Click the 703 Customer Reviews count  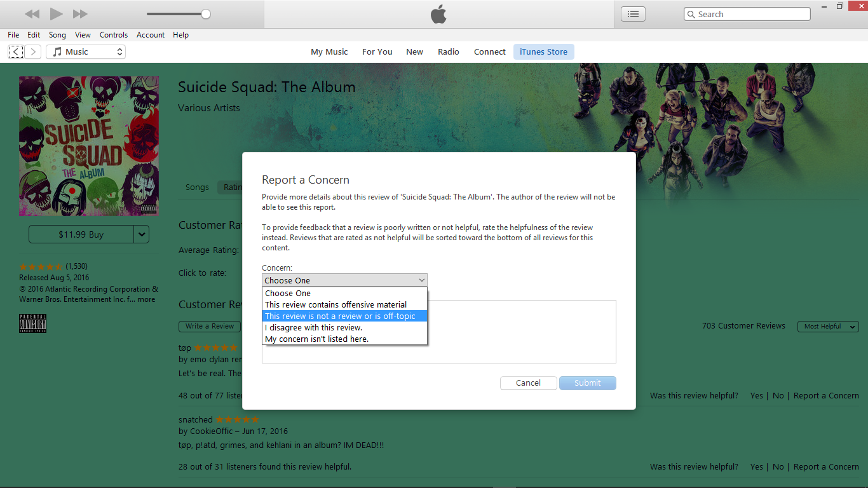pyautogui.click(x=743, y=326)
